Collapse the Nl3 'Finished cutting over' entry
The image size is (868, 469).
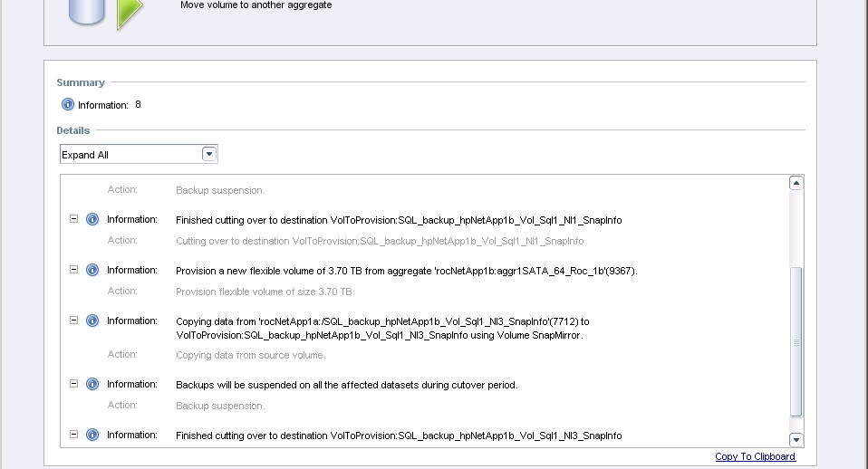pos(74,435)
